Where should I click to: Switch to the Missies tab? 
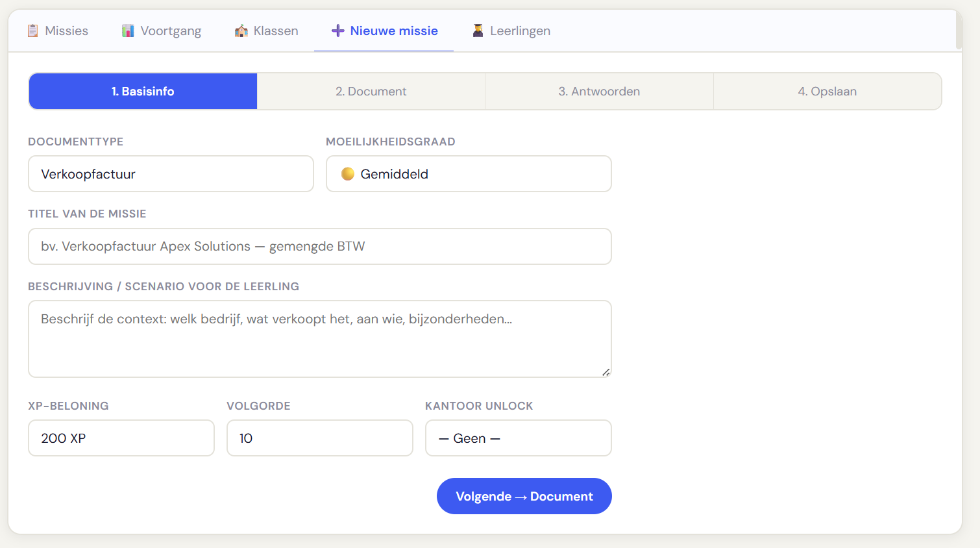click(57, 30)
